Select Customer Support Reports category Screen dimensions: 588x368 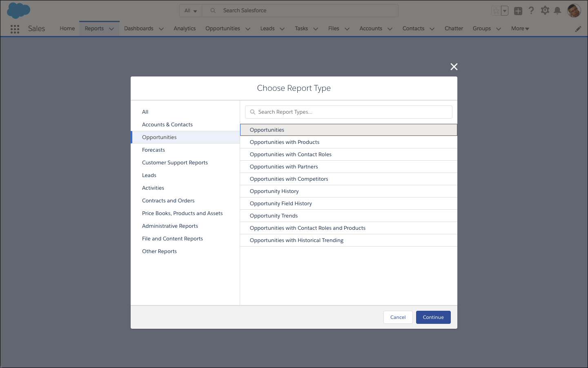click(185, 163)
